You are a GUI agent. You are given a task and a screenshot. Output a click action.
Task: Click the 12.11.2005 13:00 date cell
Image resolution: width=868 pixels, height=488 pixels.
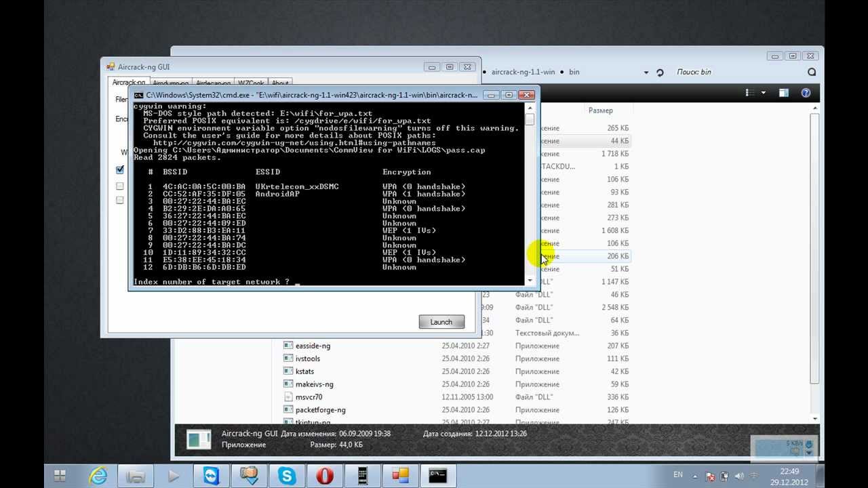[467, 397]
